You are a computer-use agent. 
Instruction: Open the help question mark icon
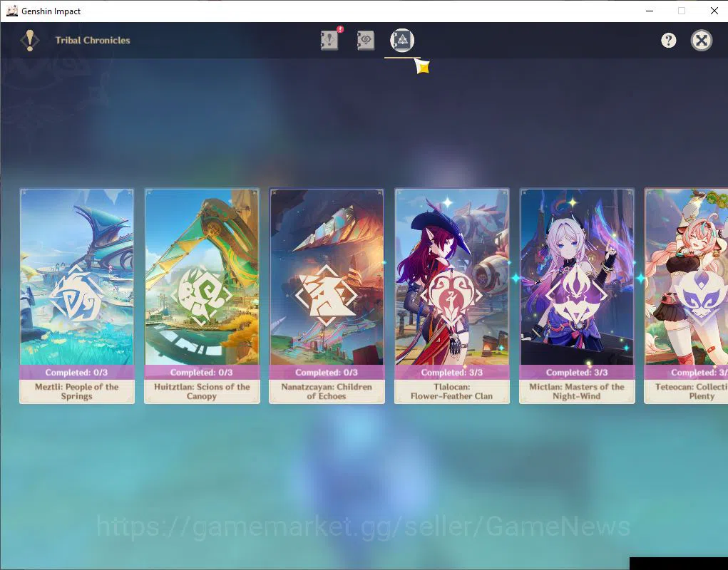tap(669, 41)
